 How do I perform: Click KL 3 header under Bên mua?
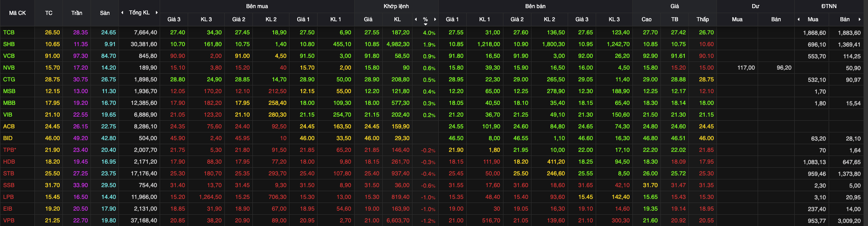[206, 19]
